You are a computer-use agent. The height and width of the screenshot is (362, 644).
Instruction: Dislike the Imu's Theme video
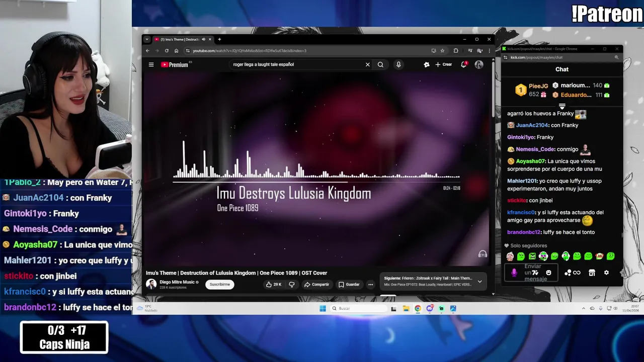point(291,285)
